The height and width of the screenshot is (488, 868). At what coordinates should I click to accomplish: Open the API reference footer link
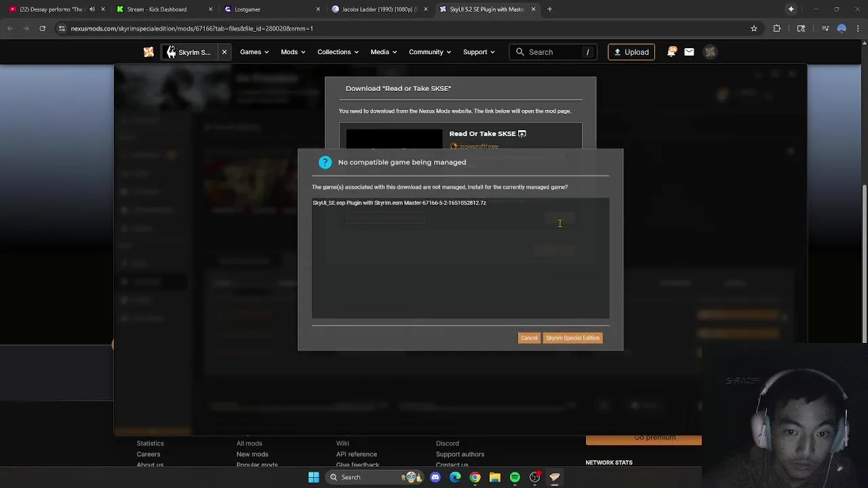(x=356, y=454)
